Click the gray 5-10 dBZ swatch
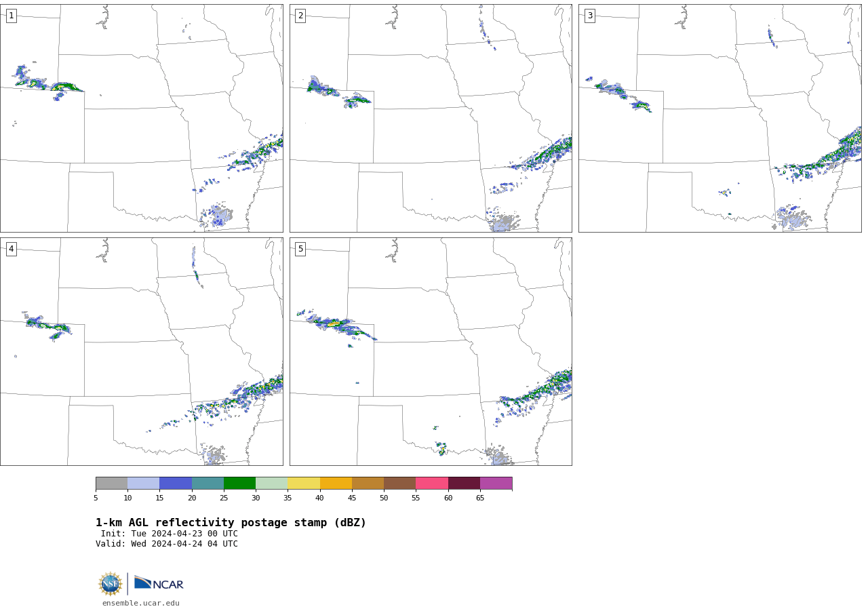This screenshot has width=868, height=611. [x=111, y=484]
